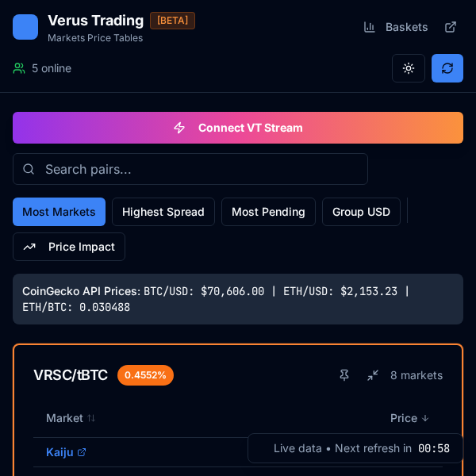Screen dimensions: 476x476
Task: Click the Connect VT Stream button
Action: (238, 128)
